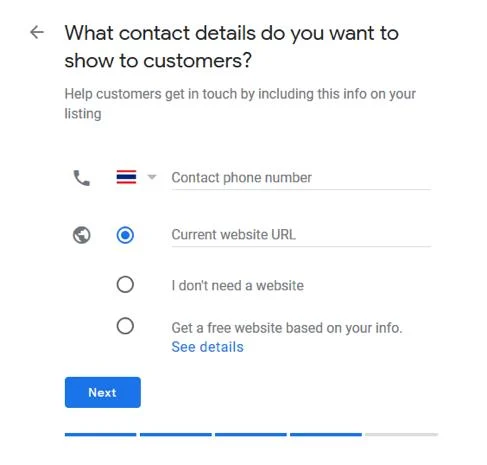Click the last gray progress segment
The height and width of the screenshot is (465, 487).
pyautogui.click(x=401, y=434)
